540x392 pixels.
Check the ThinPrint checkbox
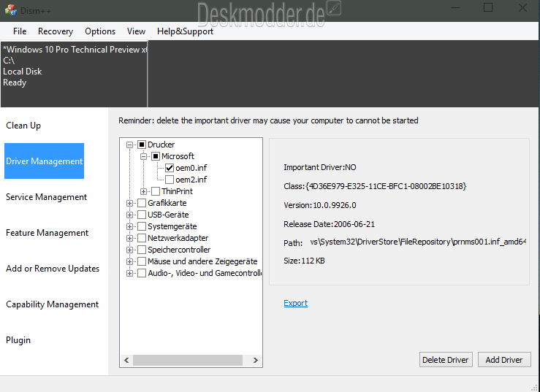[156, 191]
